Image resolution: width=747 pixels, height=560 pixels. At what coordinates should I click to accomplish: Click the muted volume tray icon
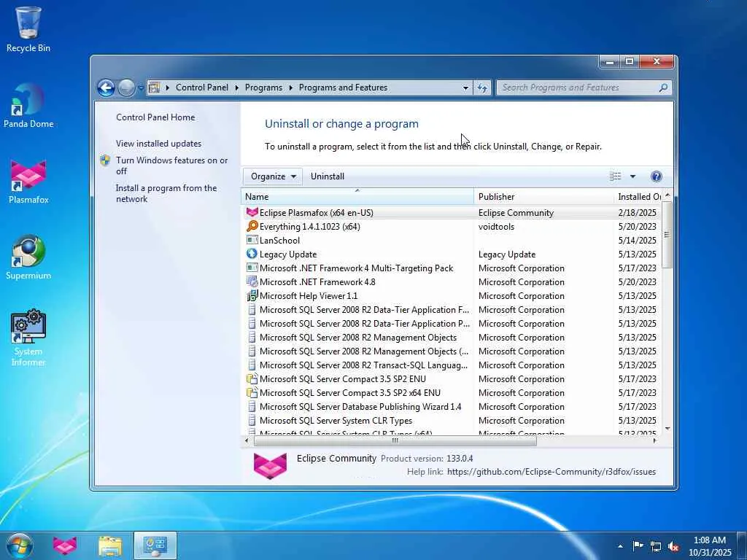coord(673,546)
